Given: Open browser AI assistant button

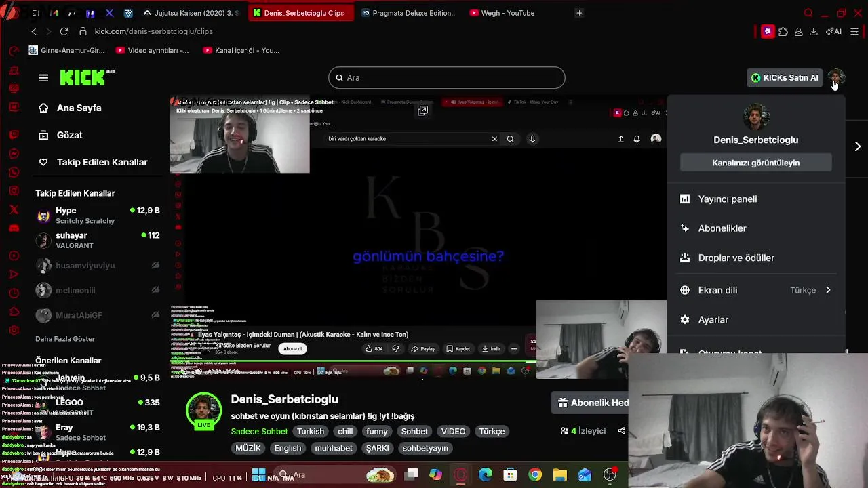Looking at the screenshot, I should point(834,31).
